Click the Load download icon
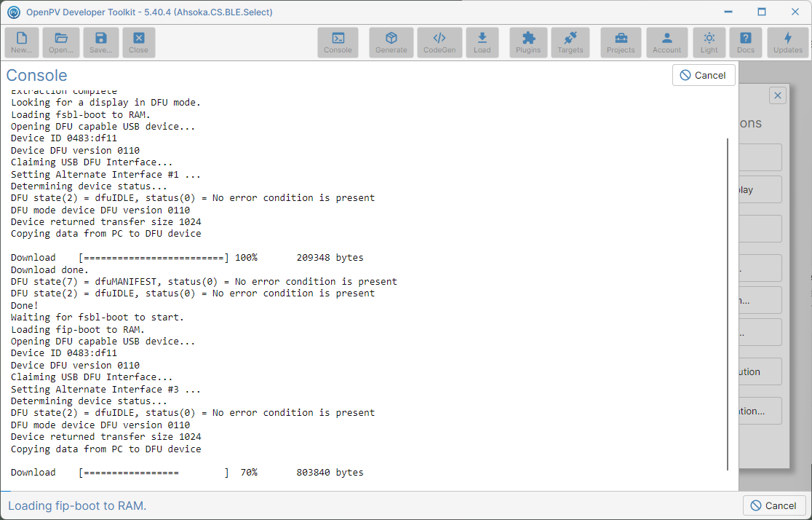This screenshot has height=520, width=812. click(482, 42)
